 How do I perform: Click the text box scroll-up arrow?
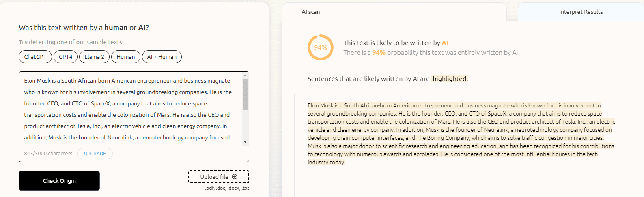(245, 75)
